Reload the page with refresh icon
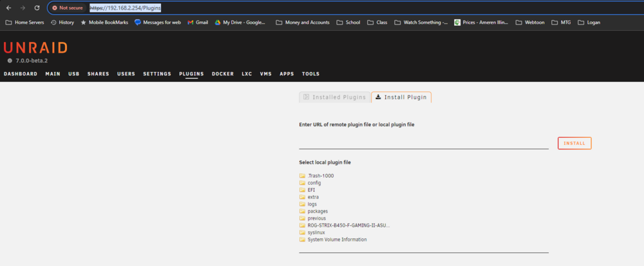Viewport: 644px width, 266px height. pyautogui.click(x=37, y=8)
